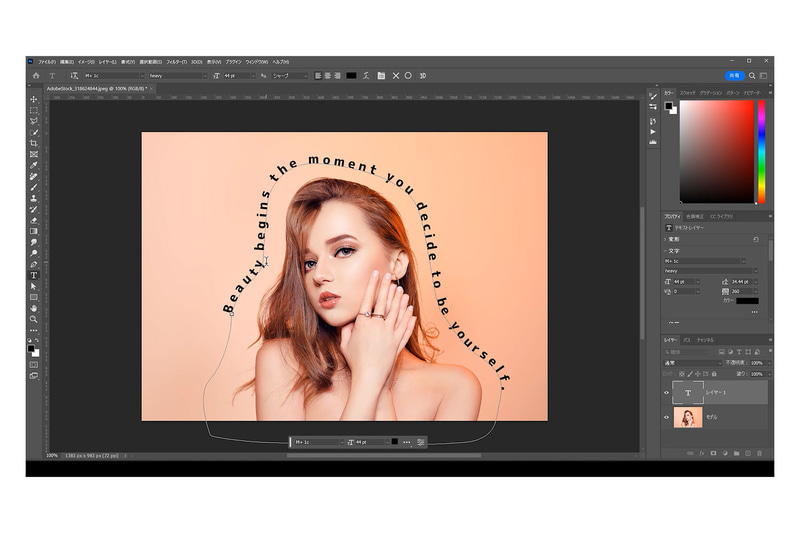
Task: Switch to the スウォッチ tab
Action: pyautogui.click(x=687, y=93)
